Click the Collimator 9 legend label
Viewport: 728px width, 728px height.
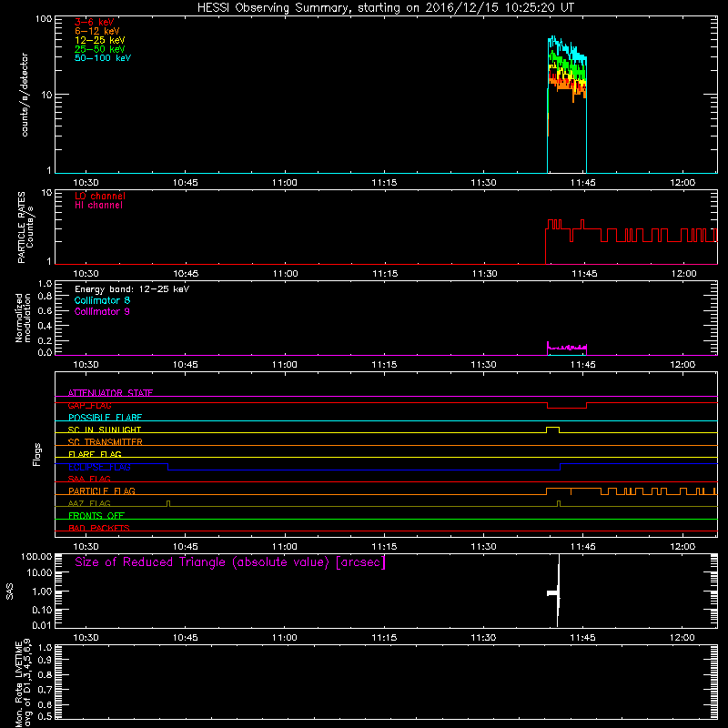click(x=102, y=311)
